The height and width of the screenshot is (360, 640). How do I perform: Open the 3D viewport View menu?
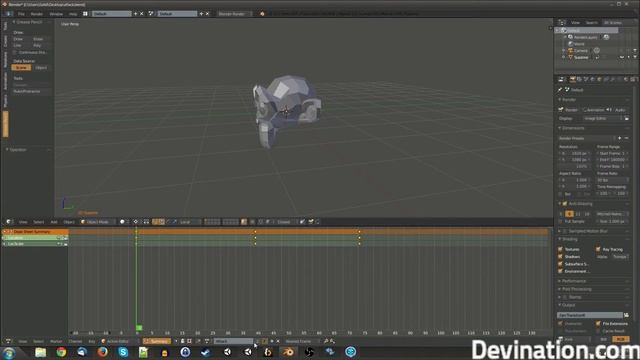(x=23, y=222)
